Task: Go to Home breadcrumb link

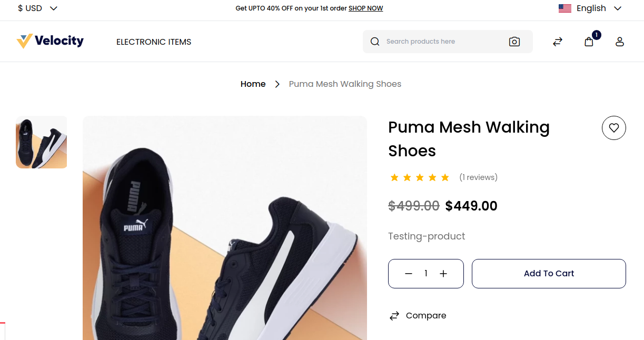Action: click(253, 84)
